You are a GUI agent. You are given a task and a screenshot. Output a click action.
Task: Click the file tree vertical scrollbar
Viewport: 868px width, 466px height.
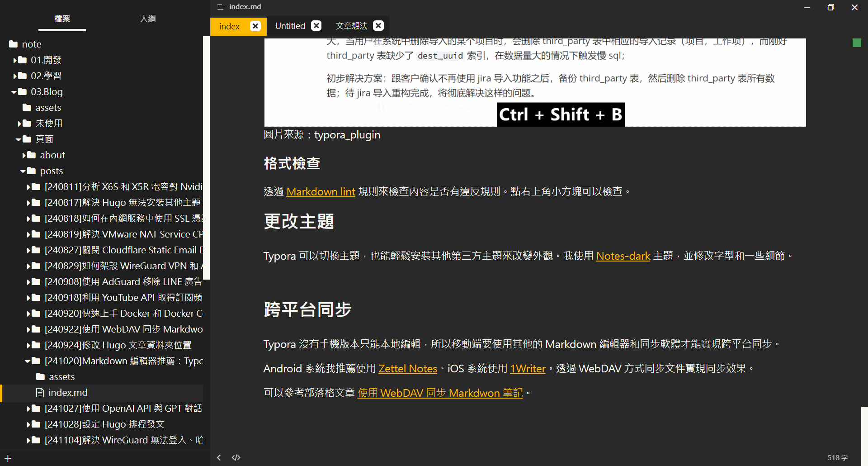[207, 157]
